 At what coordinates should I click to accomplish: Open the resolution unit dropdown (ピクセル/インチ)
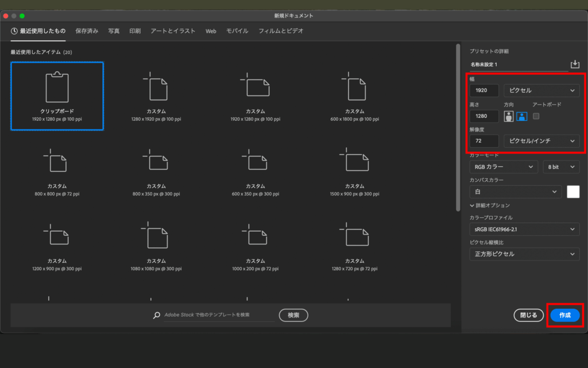(x=541, y=141)
